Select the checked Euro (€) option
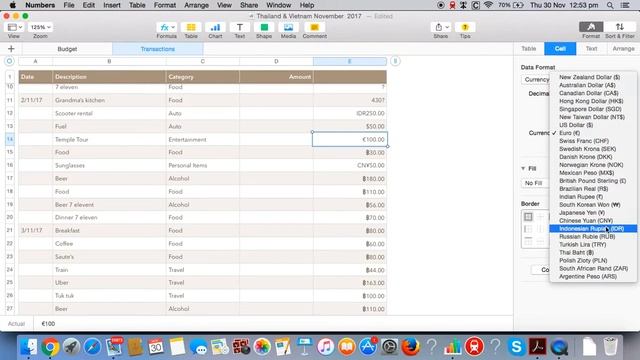Screen dimensions: 640x360 point(593,133)
